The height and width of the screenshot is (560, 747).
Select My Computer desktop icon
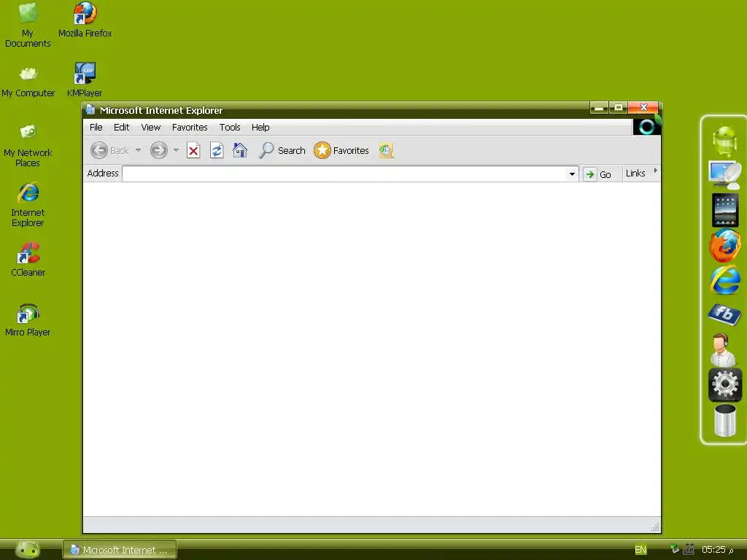coord(28,82)
